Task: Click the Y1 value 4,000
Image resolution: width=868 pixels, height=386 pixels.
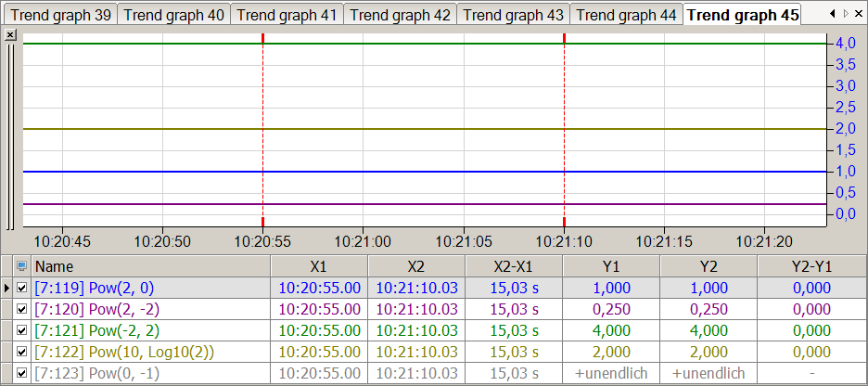Action: [611, 330]
